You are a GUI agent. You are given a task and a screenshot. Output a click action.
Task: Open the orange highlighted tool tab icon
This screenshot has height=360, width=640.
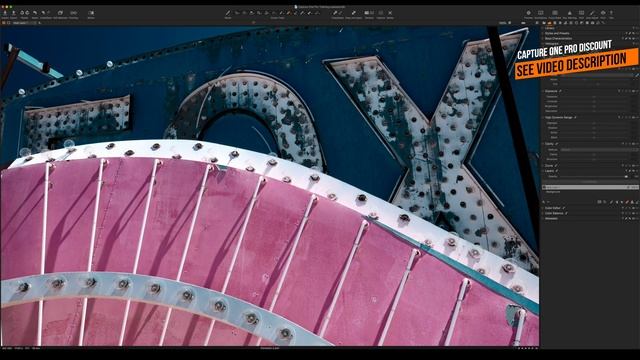coord(550,22)
